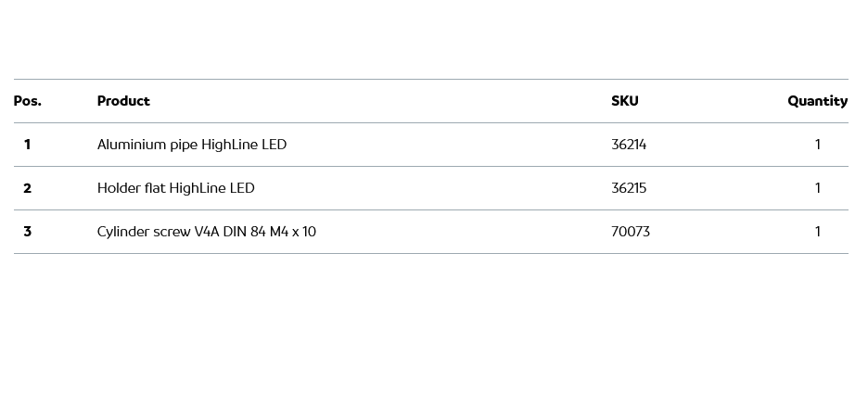This screenshot has height=393, width=868.
Task: Click SKU 70073
Action: point(631,232)
